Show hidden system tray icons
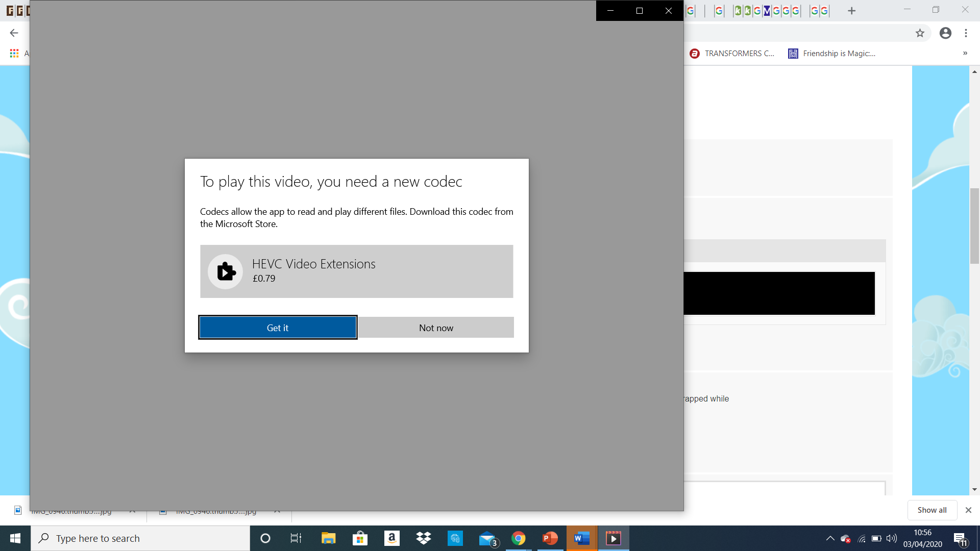 click(830, 538)
